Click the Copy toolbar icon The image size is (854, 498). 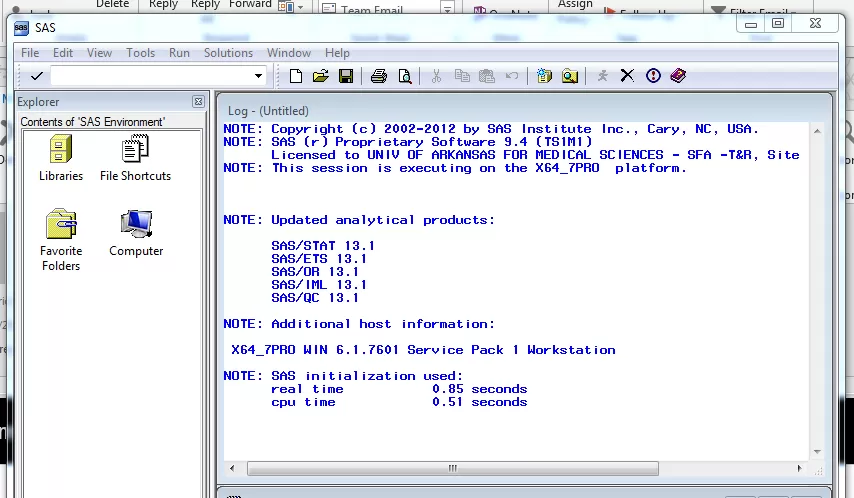[462, 76]
